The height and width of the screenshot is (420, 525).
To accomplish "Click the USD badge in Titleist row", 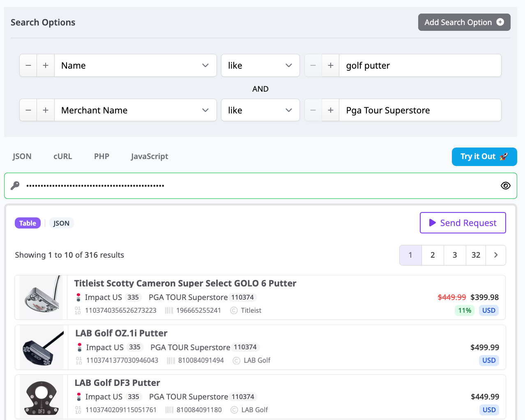I will click(x=489, y=310).
